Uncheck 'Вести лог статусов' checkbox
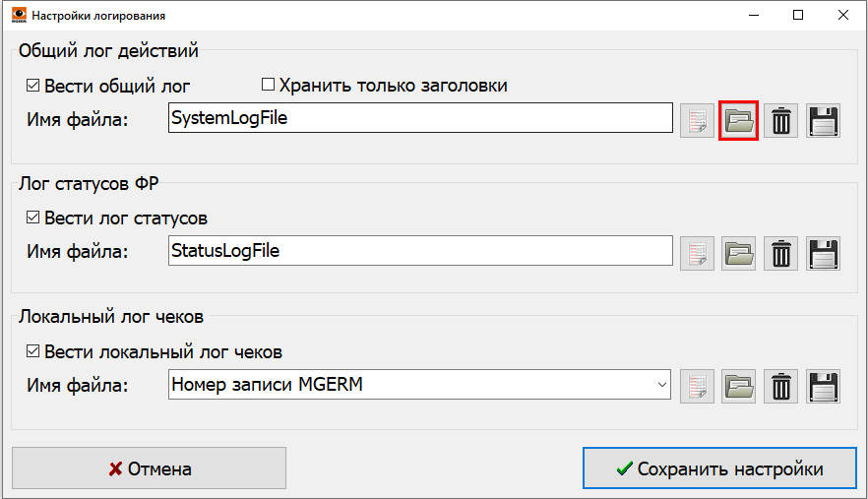This screenshot has height=499, width=868. [33, 218]
